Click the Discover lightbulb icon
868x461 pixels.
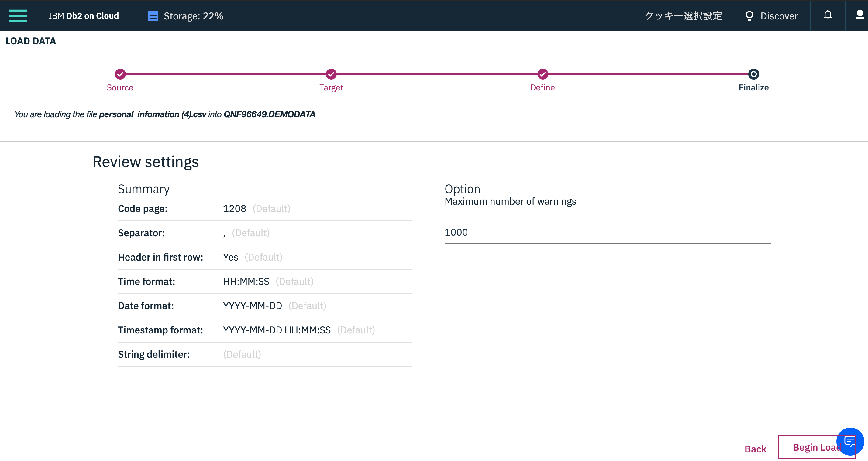(749, 16)
